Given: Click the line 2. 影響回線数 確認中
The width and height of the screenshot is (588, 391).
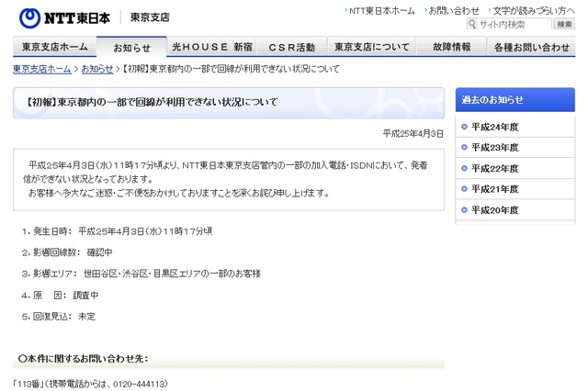Looking at the screenshot, I should click(67, 252).
